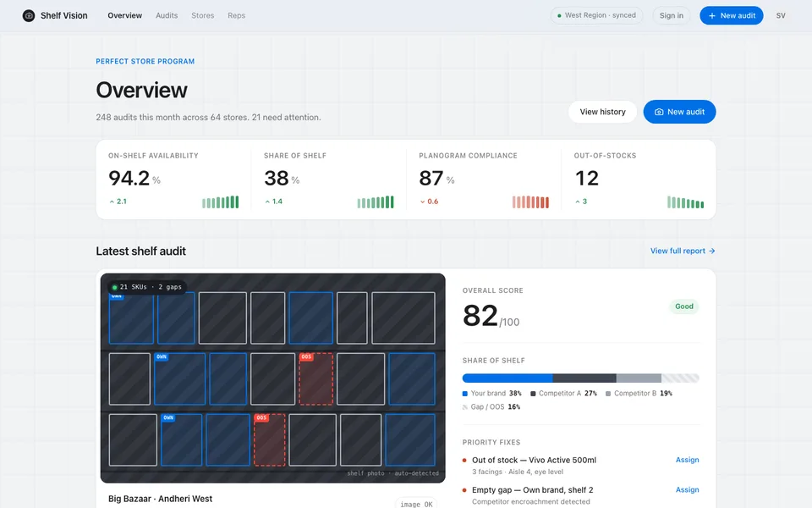Click the New audit button in the top bar

click(731, 15)
